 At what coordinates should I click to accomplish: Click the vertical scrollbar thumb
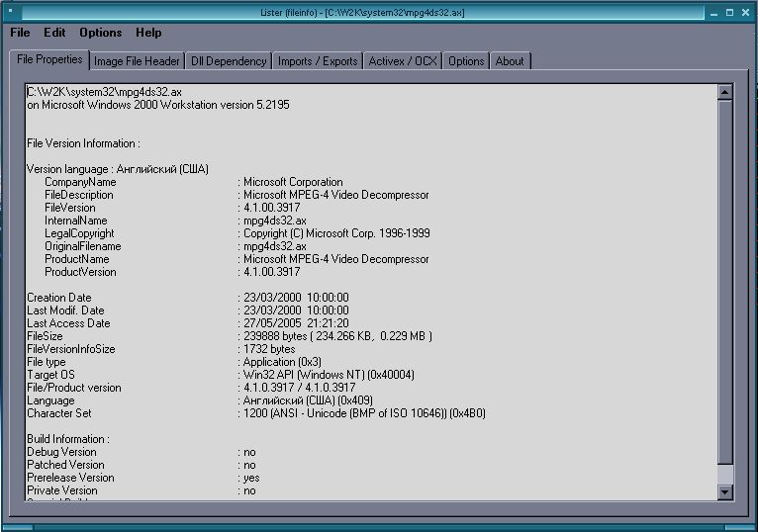pos(724,282)
